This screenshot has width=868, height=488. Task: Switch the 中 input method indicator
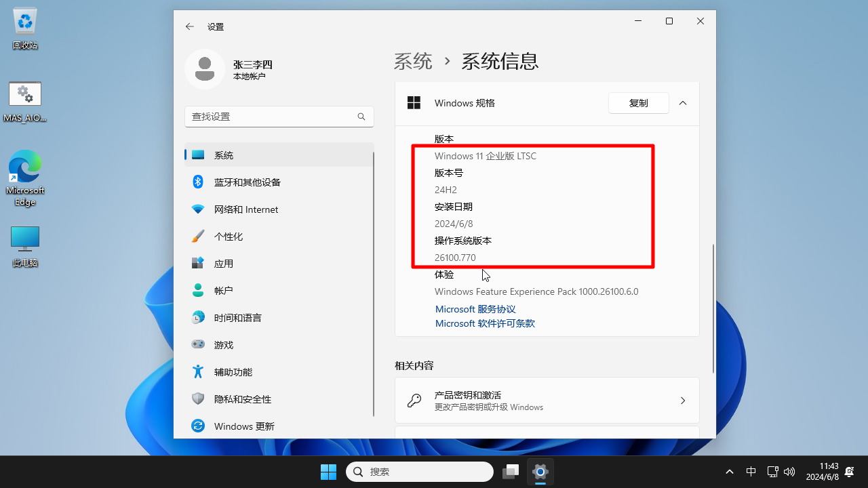751,472
